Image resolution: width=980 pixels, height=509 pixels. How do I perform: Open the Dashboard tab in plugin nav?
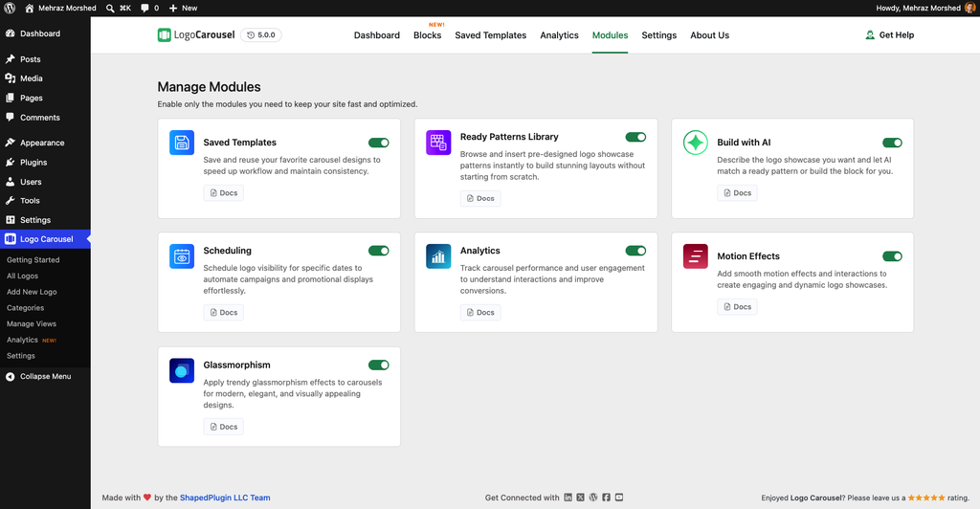click(x=377, y=35)
